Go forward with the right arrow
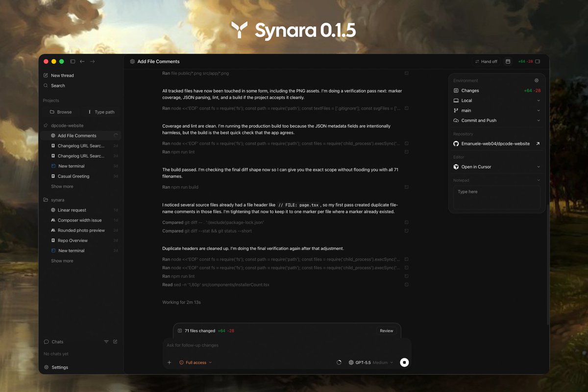Screen dimensions: 588x392 point(92,61)
